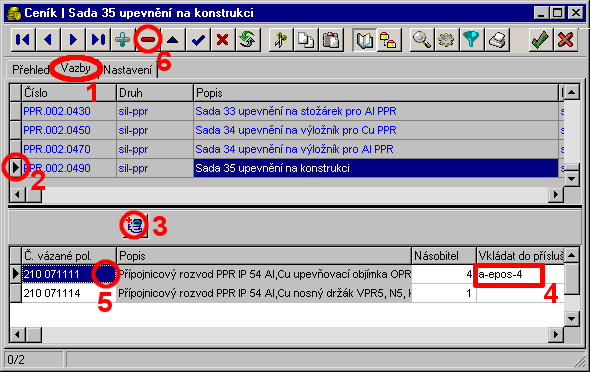Open the Přehled tab
590x372 pixels.
(30, 70)
